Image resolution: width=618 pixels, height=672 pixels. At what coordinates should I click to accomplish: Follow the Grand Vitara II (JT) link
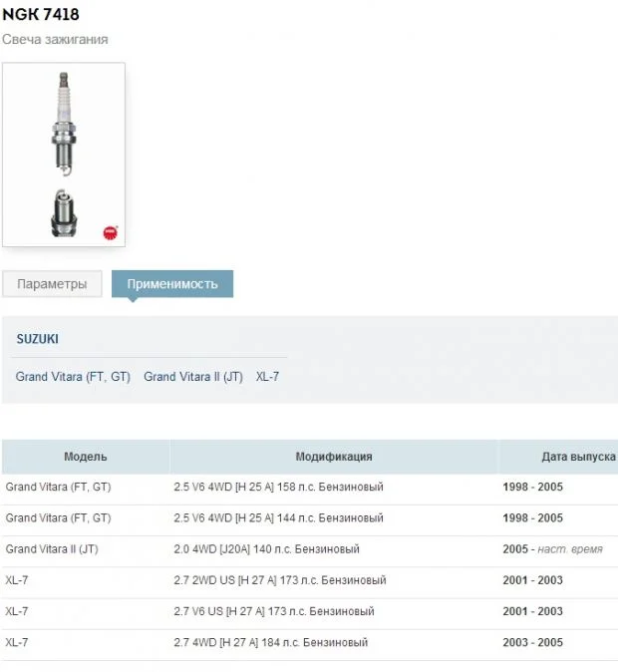point(193,377)
